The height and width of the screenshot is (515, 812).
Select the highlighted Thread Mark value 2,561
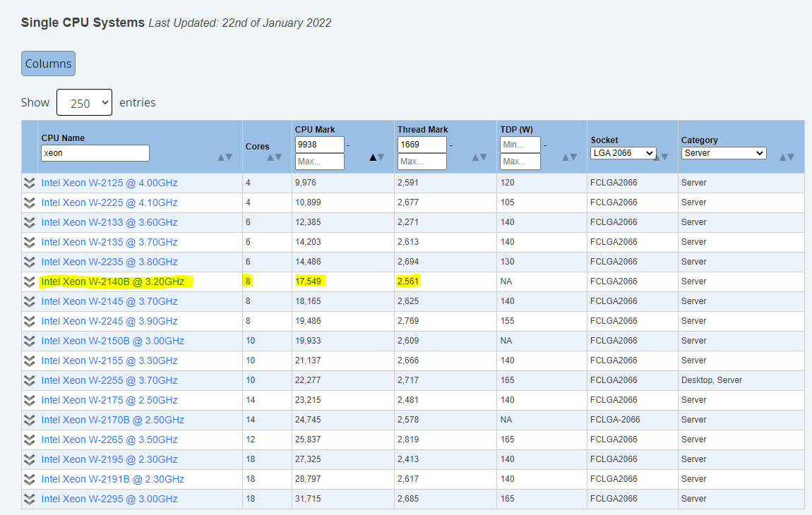408,281
